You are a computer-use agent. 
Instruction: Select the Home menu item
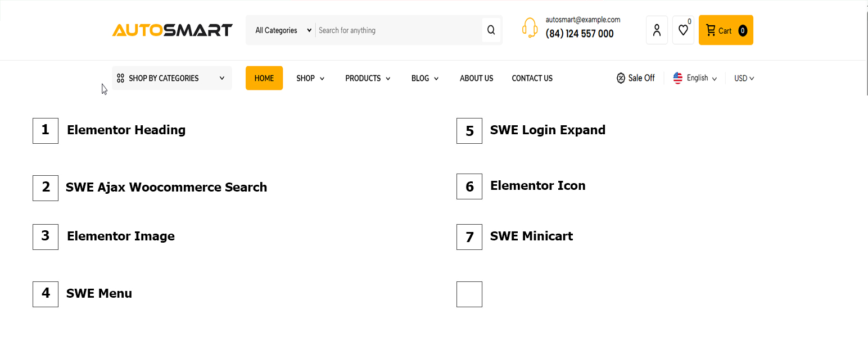[x=264, y=78]
